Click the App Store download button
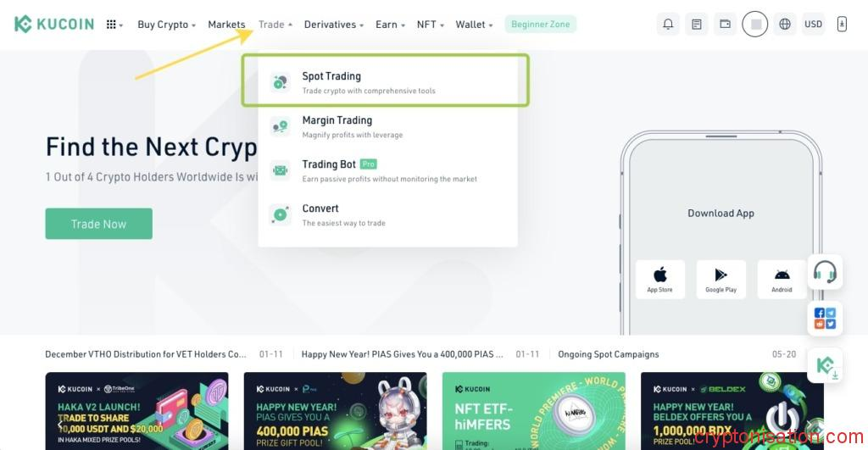The height and width of the screenshot is (450, 868). [659, 280]
